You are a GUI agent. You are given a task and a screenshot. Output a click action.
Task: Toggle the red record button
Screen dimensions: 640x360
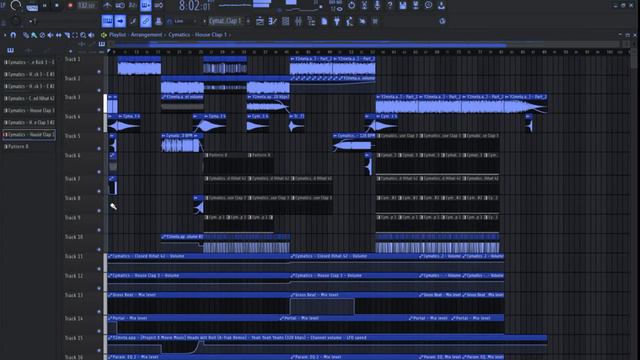(x=70, y=6)
